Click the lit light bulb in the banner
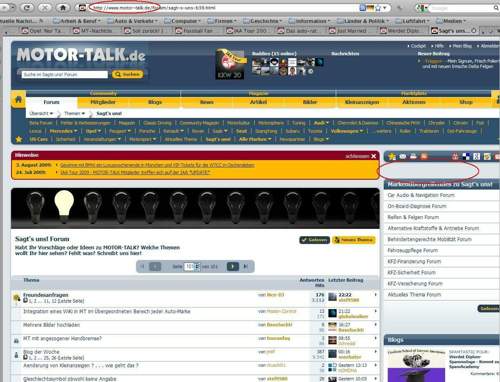Image resolution: width=500 pixels, height=382 pixels. pyautogui.click(x=64, y=204)
